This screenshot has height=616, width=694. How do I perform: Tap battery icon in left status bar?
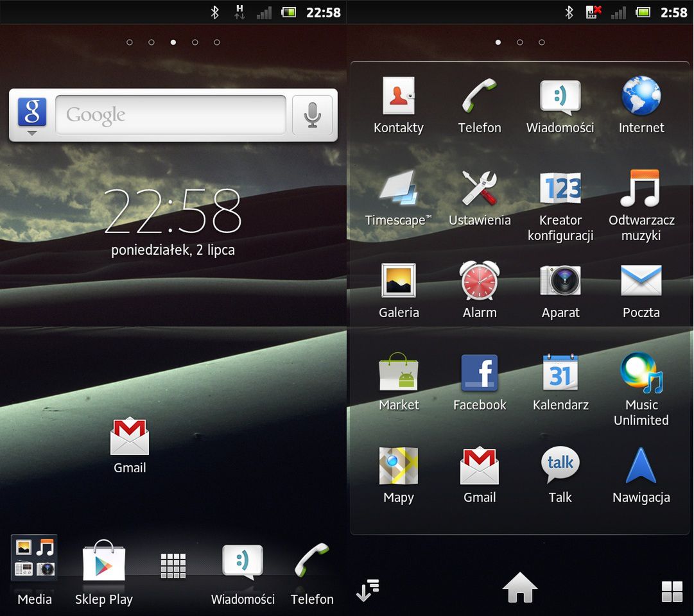click(x=289, y=12)
